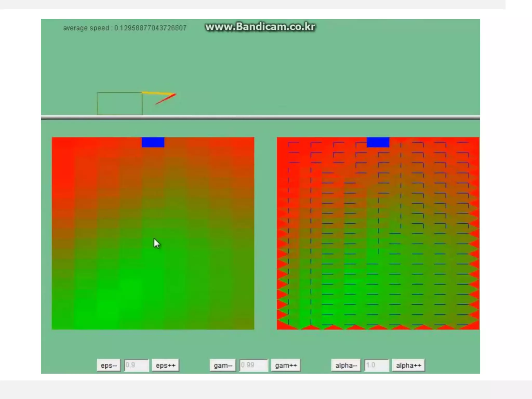Click the eps-- button
The width and height of the screenshot is (532, 399).
109,365
